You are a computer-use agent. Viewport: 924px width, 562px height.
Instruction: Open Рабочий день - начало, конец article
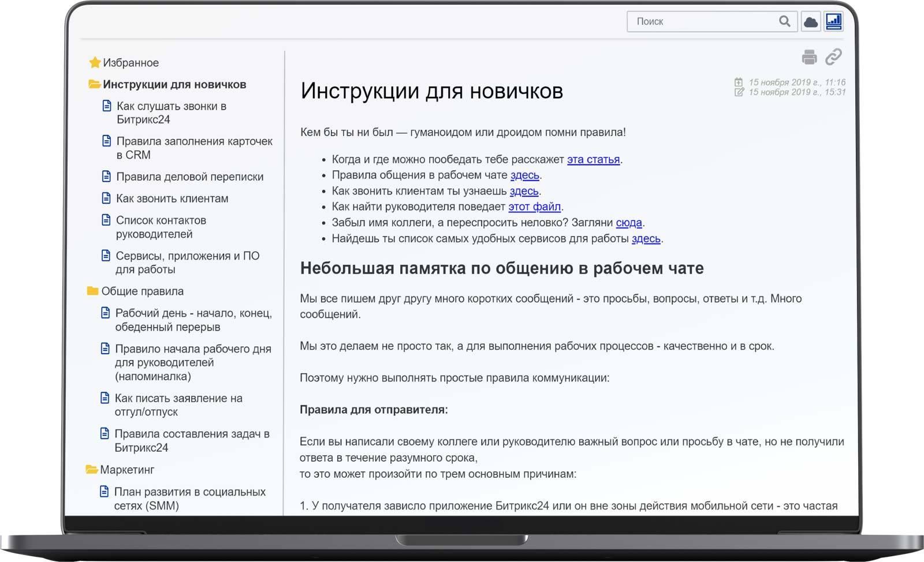tap(193, 320)
